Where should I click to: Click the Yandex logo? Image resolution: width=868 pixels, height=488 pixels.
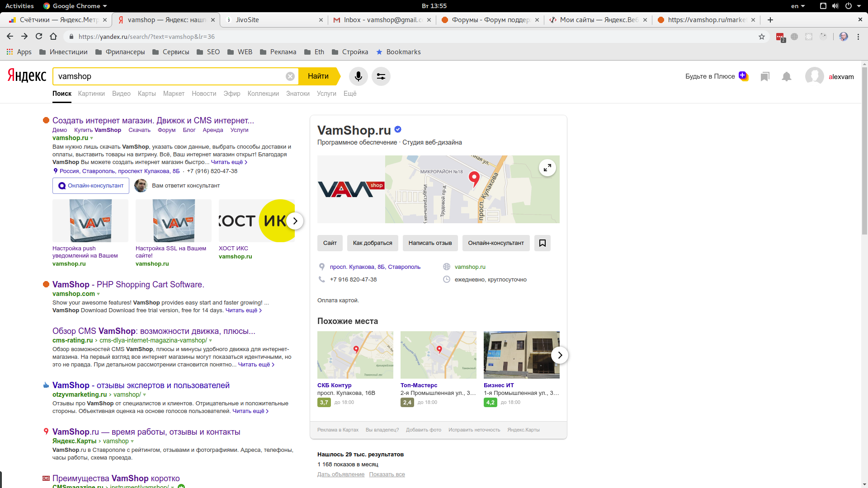(x=27, y=75)
